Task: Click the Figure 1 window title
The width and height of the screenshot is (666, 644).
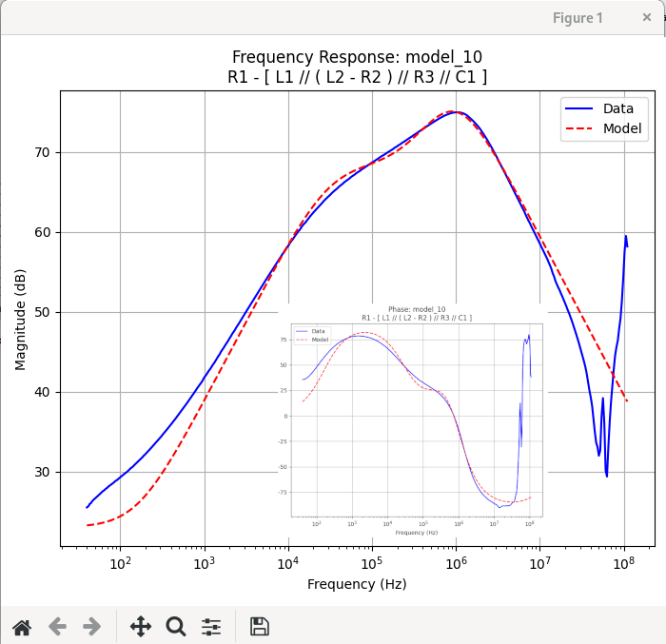Action: [x=578, y=18]
